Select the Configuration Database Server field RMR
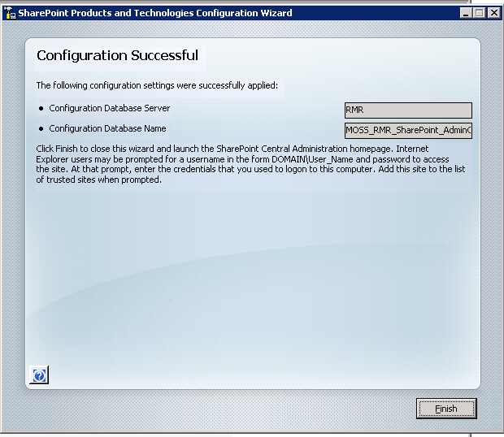Viewport: 504px width, 437px height. 408,110
